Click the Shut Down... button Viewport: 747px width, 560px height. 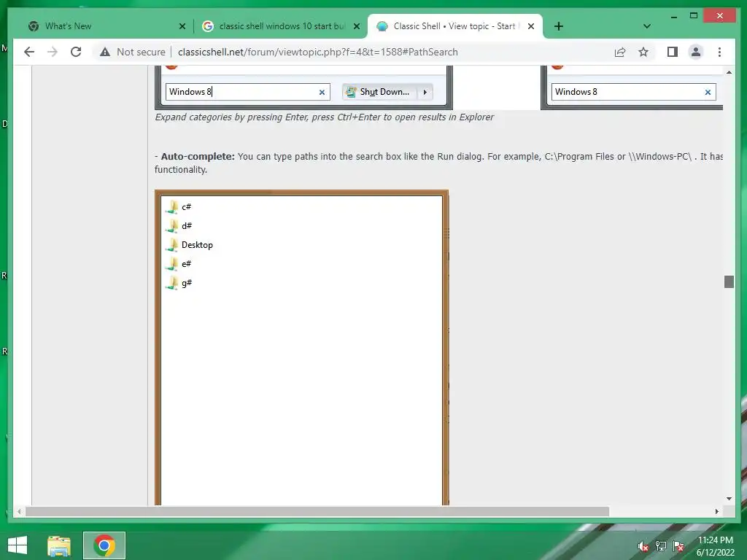tap(379, 92)
